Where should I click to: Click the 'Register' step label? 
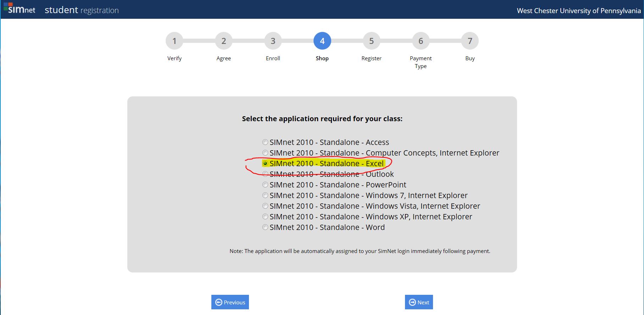[x=372, y=58]
